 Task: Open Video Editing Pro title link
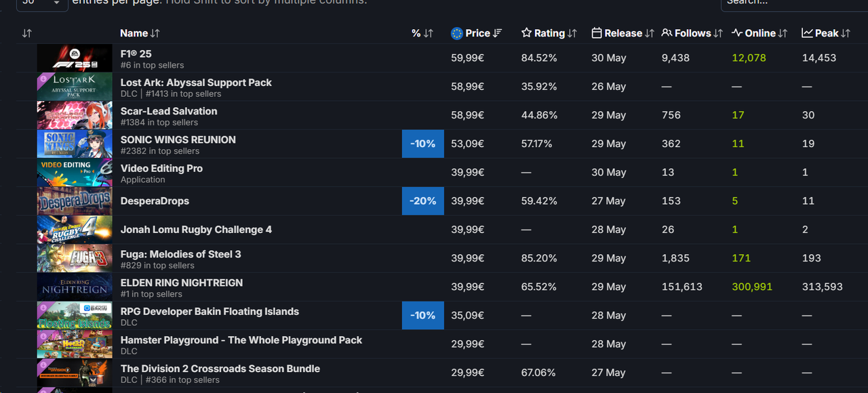tap(161, 168)
